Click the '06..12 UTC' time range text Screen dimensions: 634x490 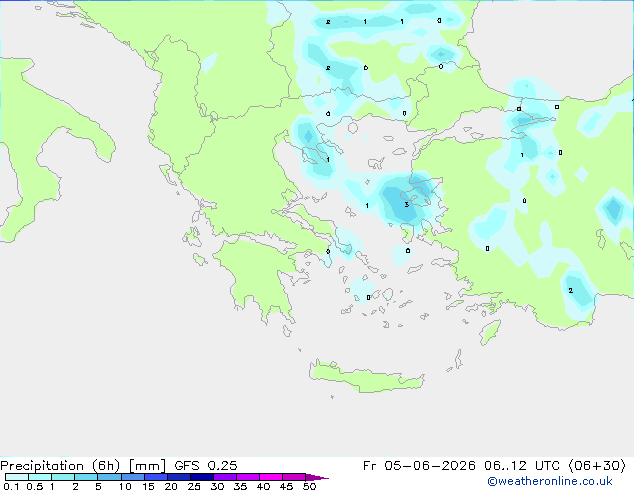[522, 466]
